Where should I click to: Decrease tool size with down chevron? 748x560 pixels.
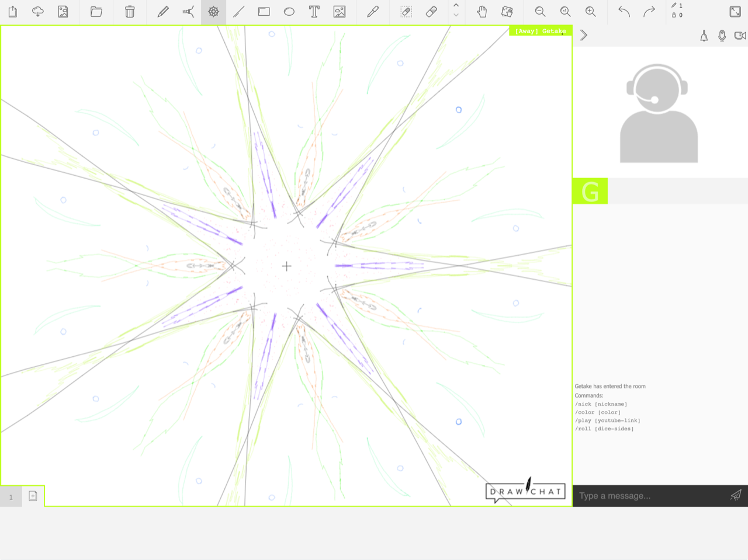click(x=456, y=15)
